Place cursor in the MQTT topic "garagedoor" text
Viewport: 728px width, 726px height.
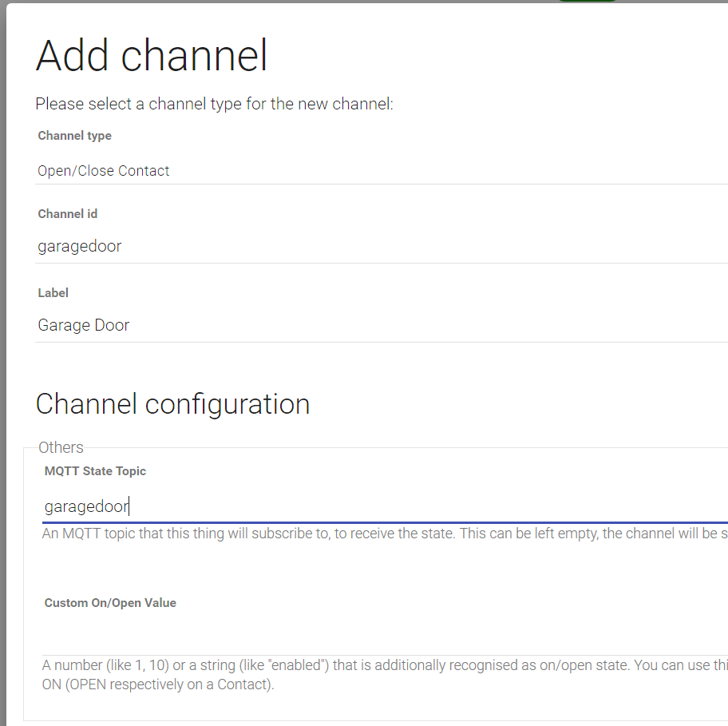pos(86,506)
